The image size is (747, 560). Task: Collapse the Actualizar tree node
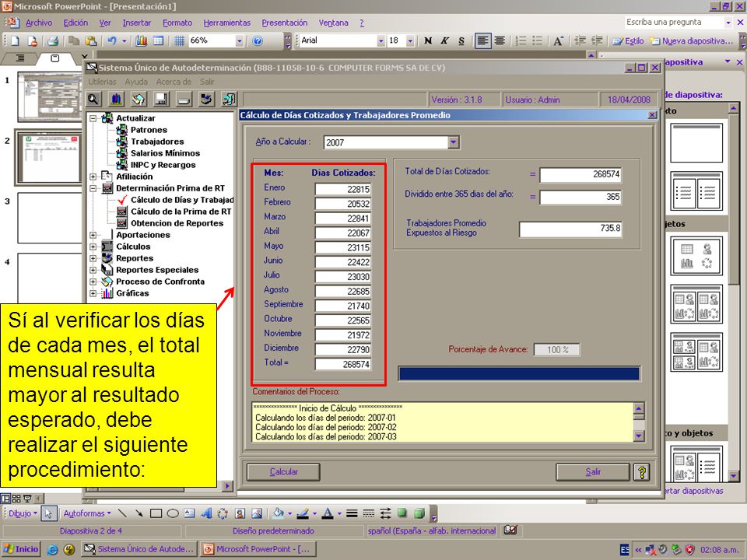coord(93,118)
